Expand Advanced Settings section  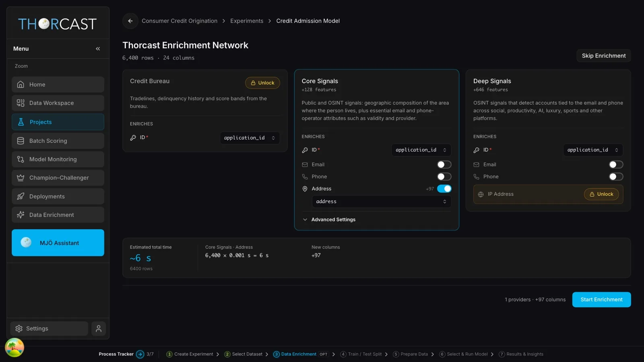329,220
